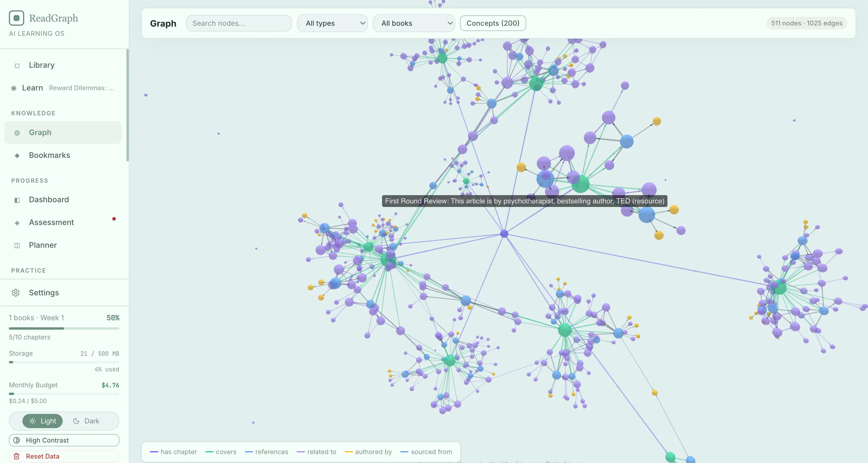The width and height of the screenshot is (868, 463).
Task: Open Learn: Reward Dilemmas chapter
Action: (63, 88)
